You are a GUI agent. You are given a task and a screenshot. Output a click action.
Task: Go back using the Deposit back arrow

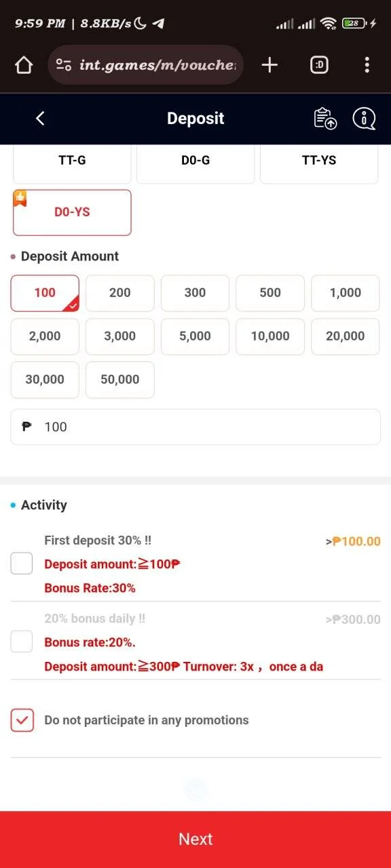(x=40, y=119)
